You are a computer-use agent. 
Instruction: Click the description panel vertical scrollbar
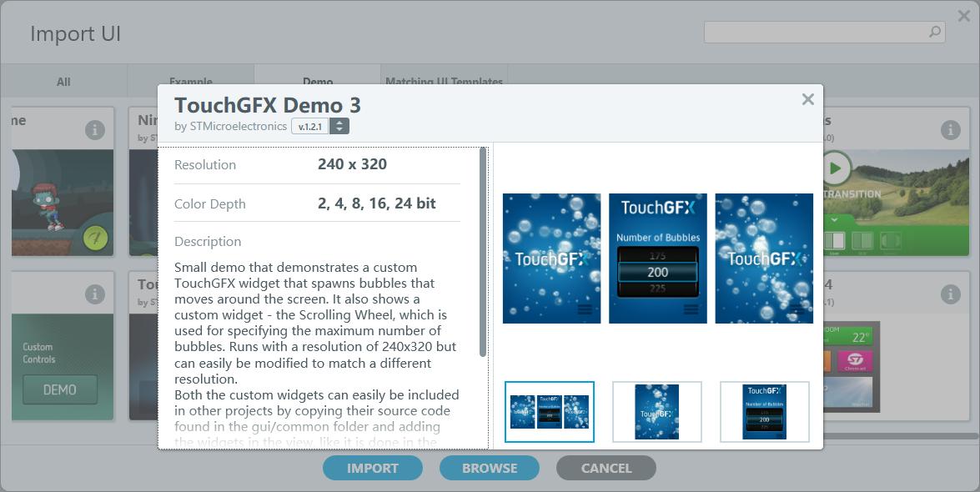(x=483, y=252)
